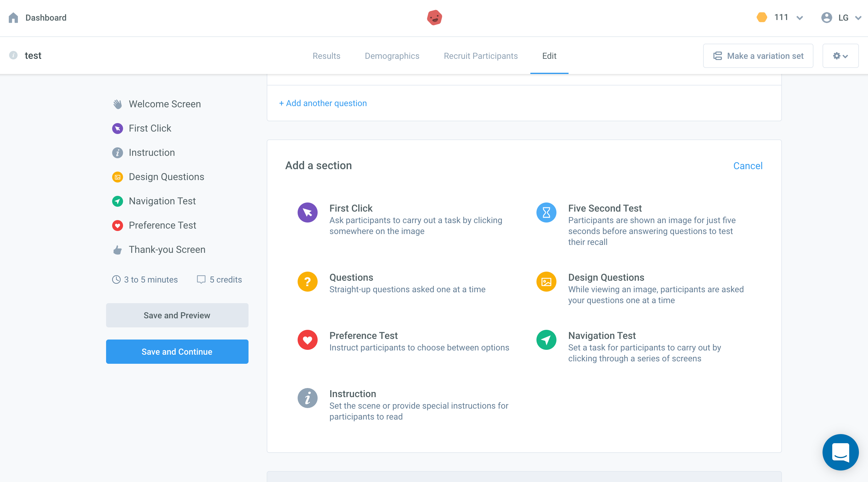868x482 pixels.
Task: Click the Preference Test heart icon
Action: pyautogui.click(x=307, y=340)
